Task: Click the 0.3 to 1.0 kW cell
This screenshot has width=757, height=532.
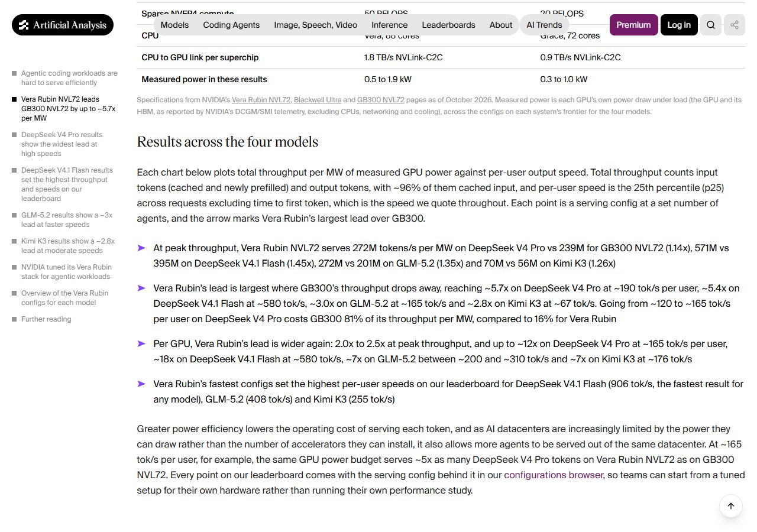Action: tap(564, 79)
